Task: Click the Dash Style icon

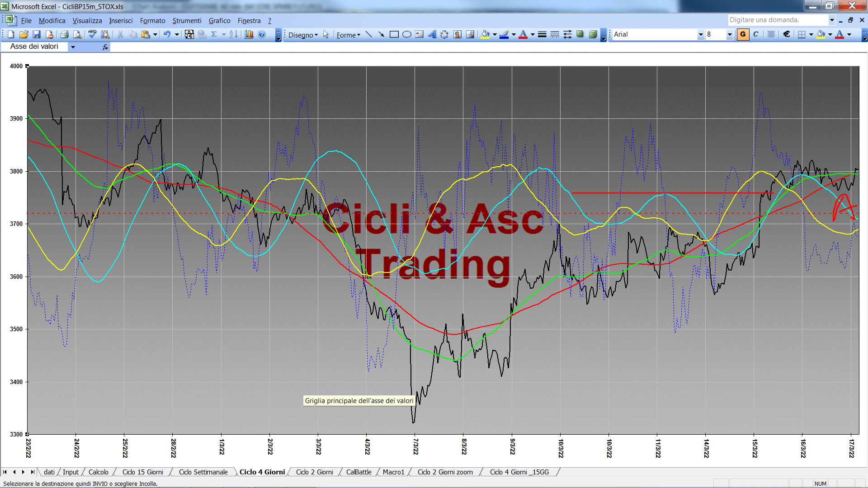Action: click(x=555, y=34)
